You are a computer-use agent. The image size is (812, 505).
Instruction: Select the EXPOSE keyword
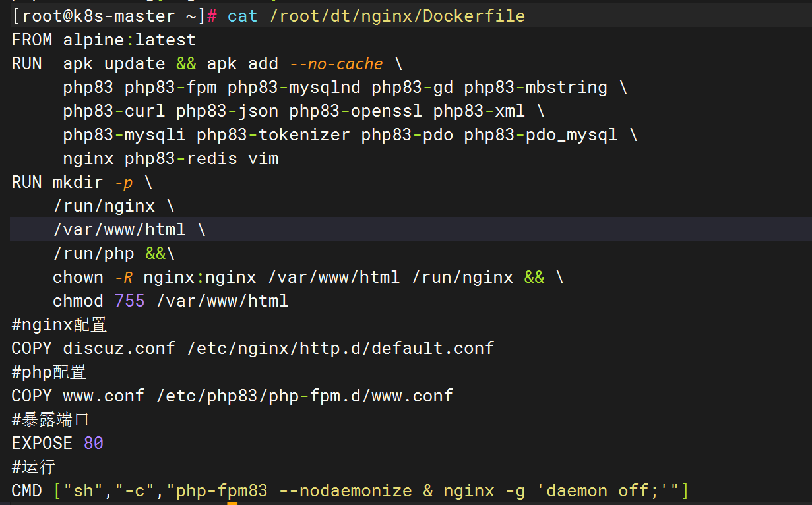click(x=42, y=443)
